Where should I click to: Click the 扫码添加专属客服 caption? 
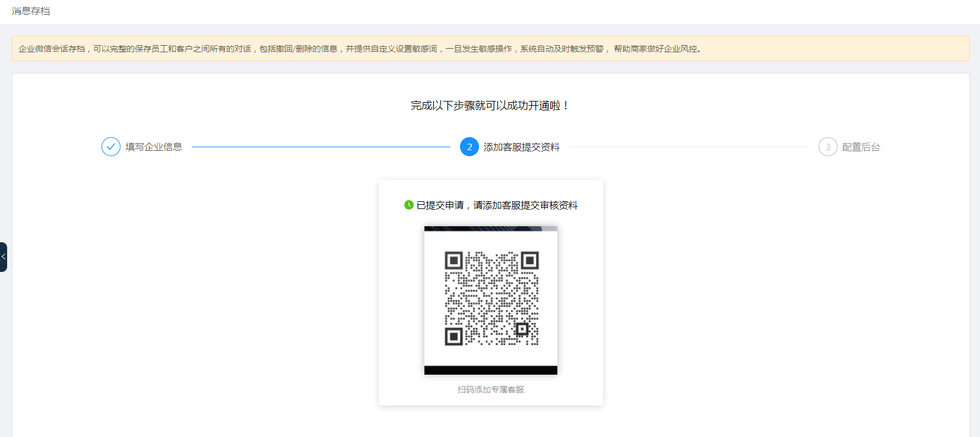pos(491,389)
